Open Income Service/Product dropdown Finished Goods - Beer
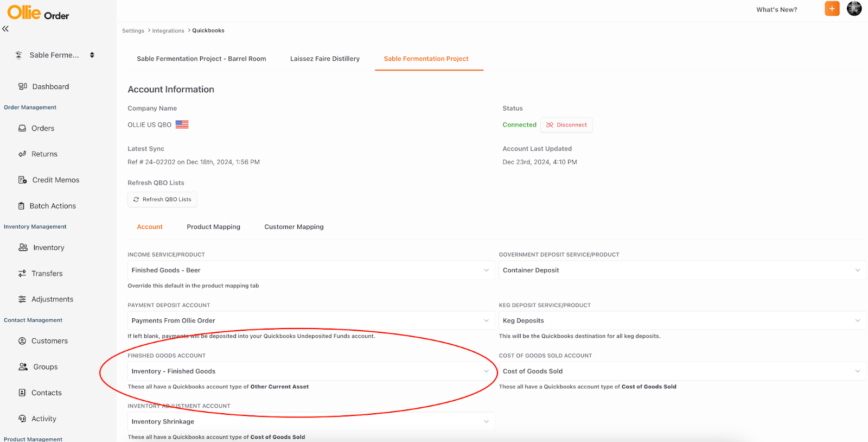This screenshot has height=442, width=868. coord(311,270)
